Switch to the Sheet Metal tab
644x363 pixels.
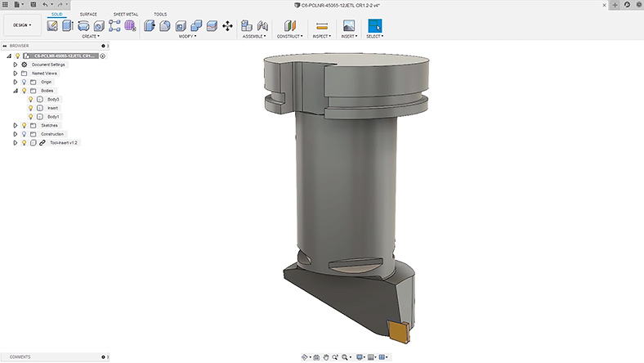point(126,14)
